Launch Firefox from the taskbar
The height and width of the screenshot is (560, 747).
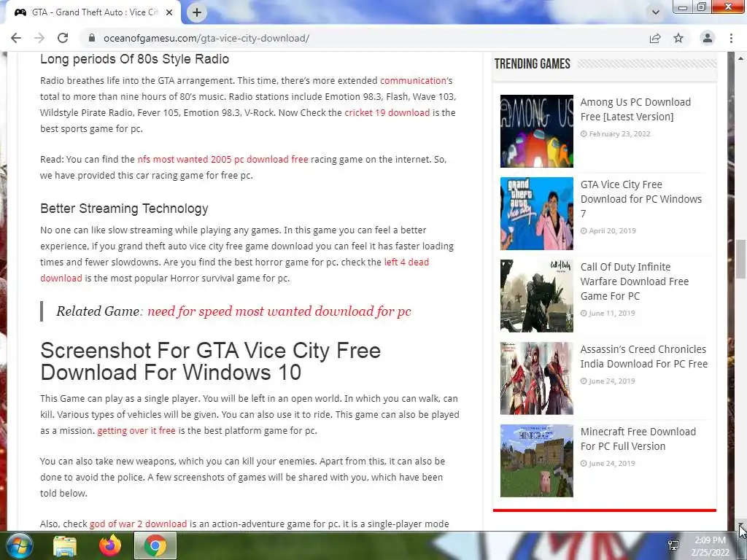110,545
